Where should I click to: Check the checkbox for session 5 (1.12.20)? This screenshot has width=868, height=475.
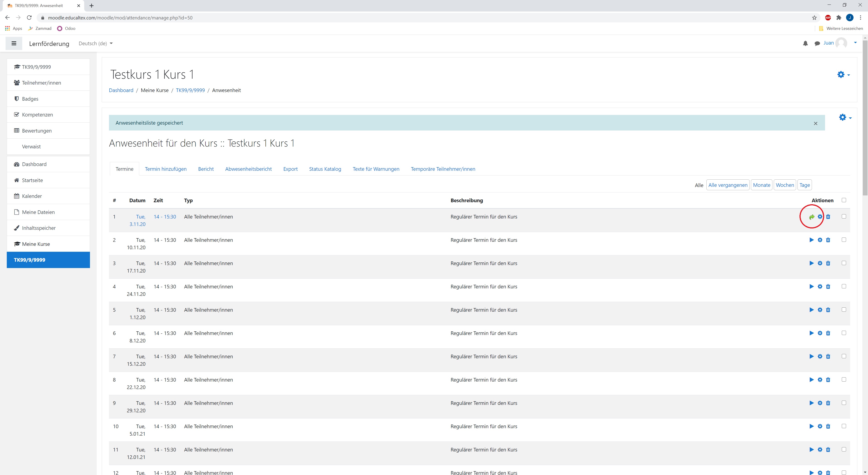[844, 309]
